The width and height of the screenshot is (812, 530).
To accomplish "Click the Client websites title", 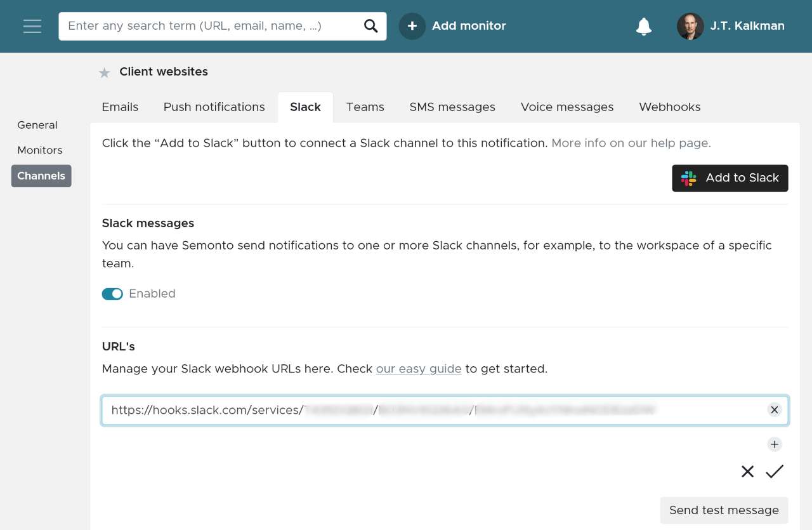I will [x=164, y=72].
